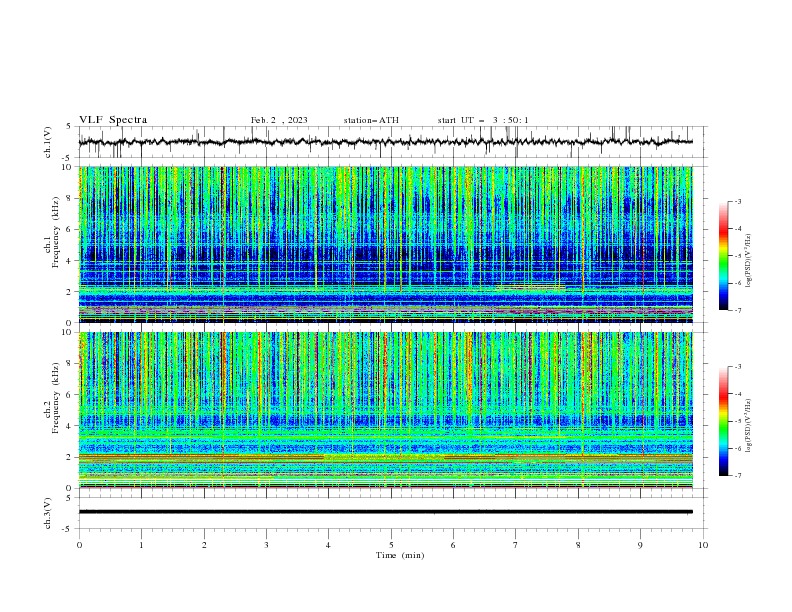Screen dimensions: 792x612
Task: Click the "ch.1 Frequency (kHz)" axis label
Action: 52,232
